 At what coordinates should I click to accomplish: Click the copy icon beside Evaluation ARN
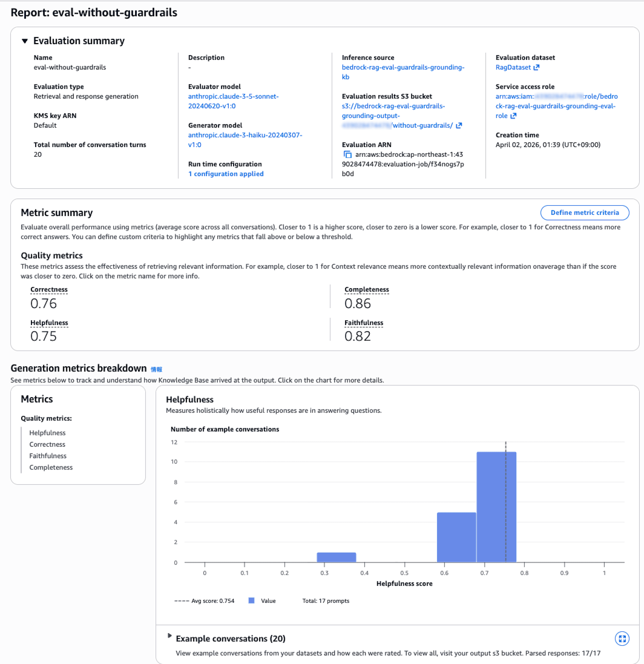347,154
